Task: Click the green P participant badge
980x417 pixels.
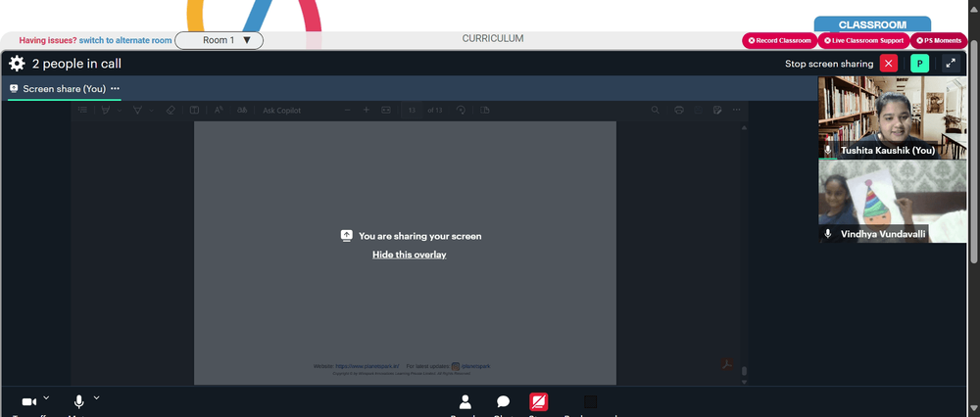Action: click(x=919, y=64)
